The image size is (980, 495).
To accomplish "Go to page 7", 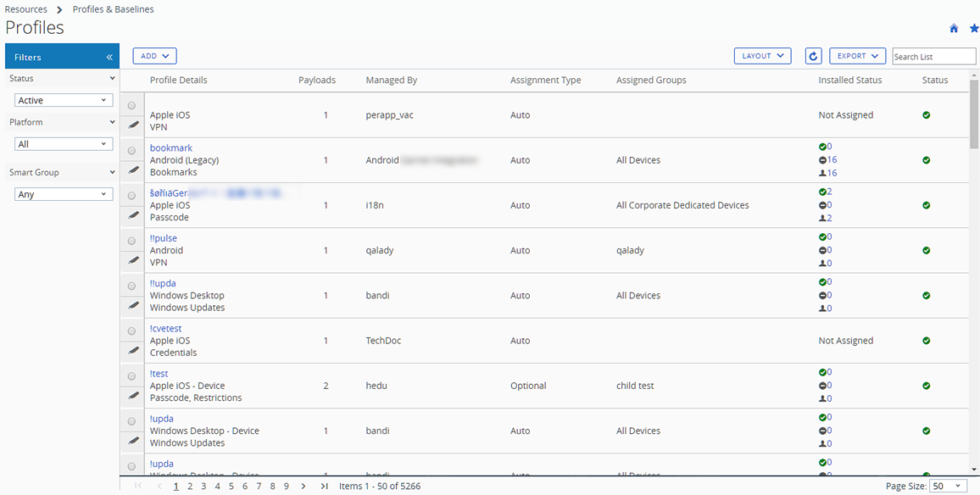I will point(259,487).
